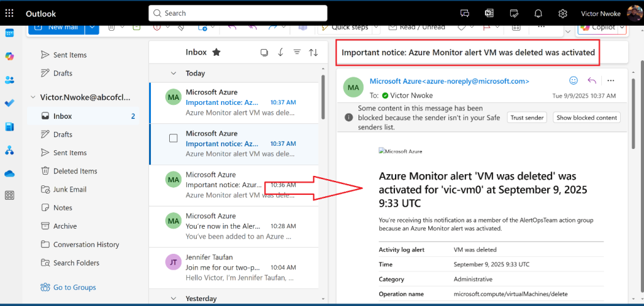Open filter options in Inbox header
The image size is (644, 306).
coord(297,52)
